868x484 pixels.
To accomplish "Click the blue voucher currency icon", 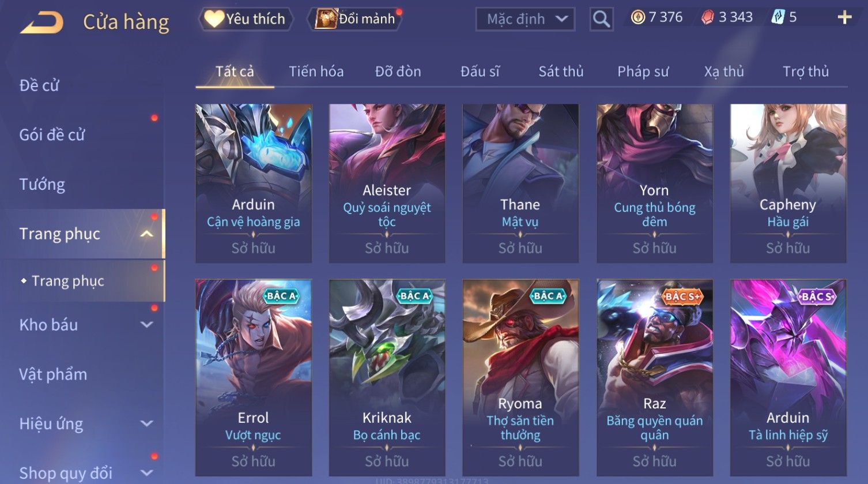I will pos(778,17).
